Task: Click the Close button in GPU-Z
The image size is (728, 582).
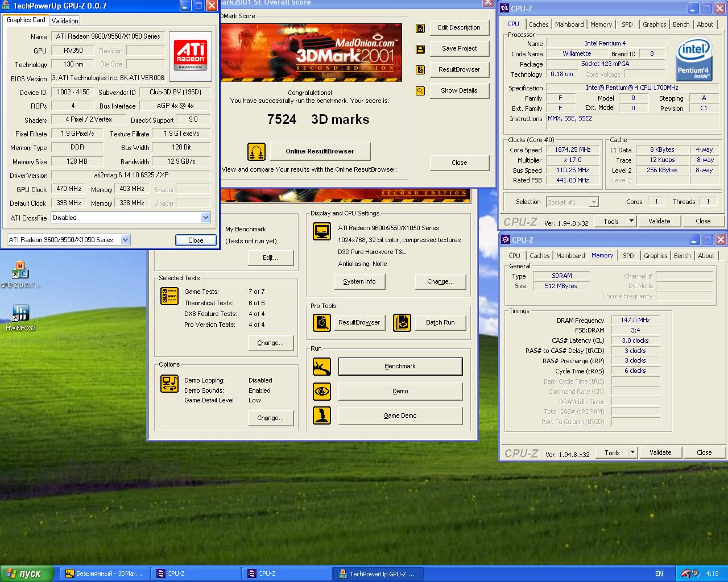Action: pos(196,240)
